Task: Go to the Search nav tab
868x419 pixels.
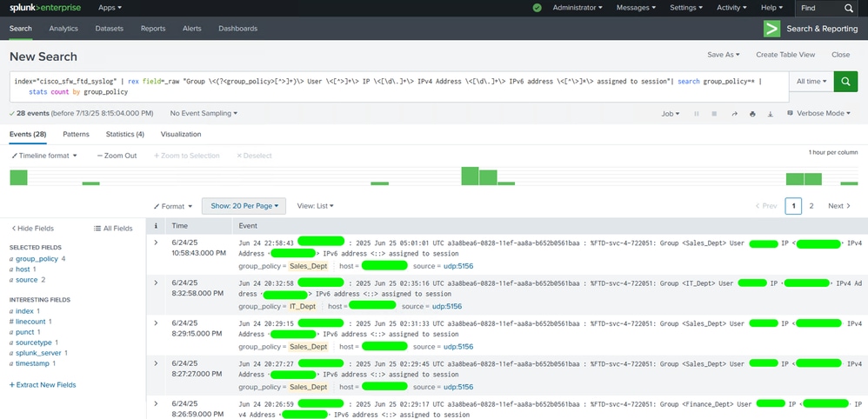Action: coord(21,28)
